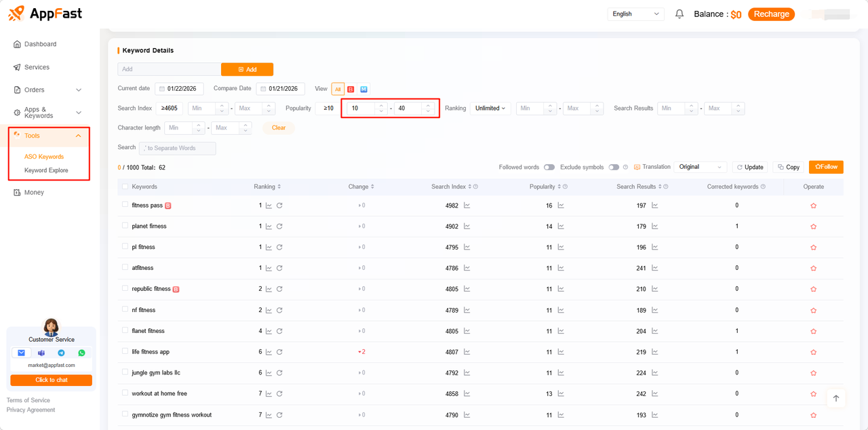Check the box for flanet fitness
Screen dimensions: 868x430
(125, 330)
